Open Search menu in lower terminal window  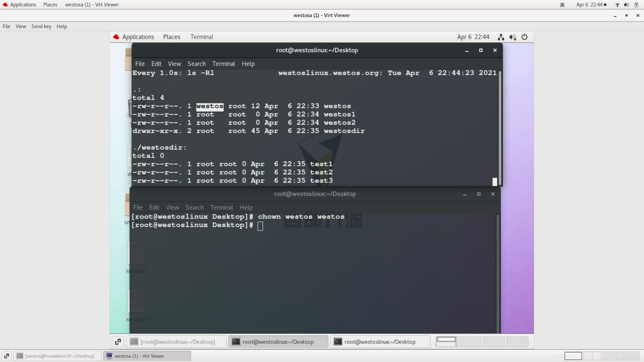[195, 207]
